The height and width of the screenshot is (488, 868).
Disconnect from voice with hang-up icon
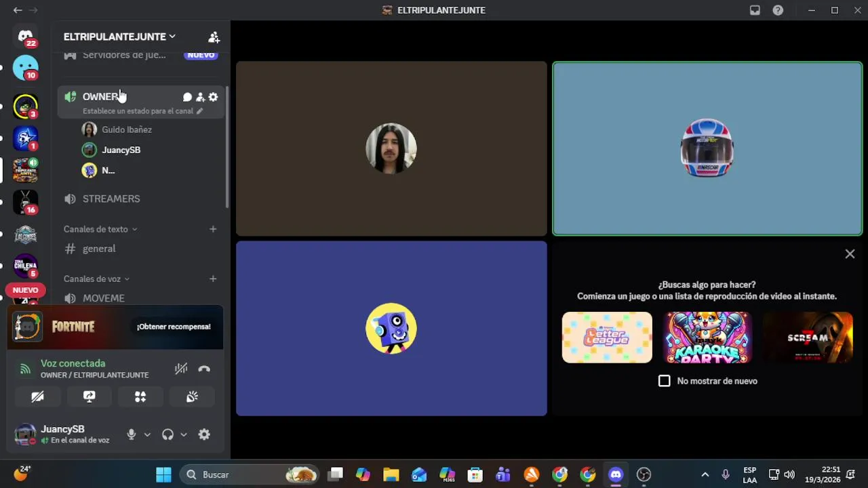tap(204, 369)
